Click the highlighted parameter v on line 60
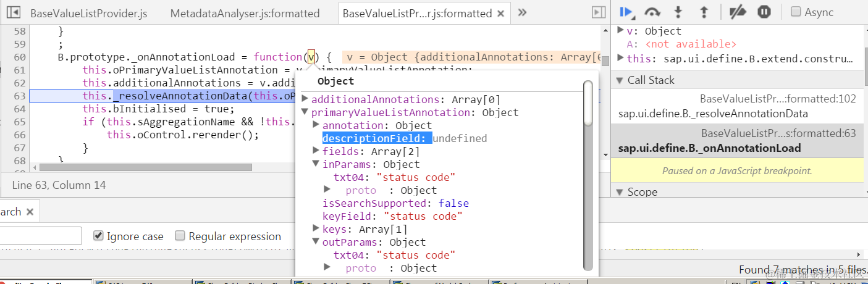Image resolution: width=868 pixels, height=284 pixels. point(311,57)
